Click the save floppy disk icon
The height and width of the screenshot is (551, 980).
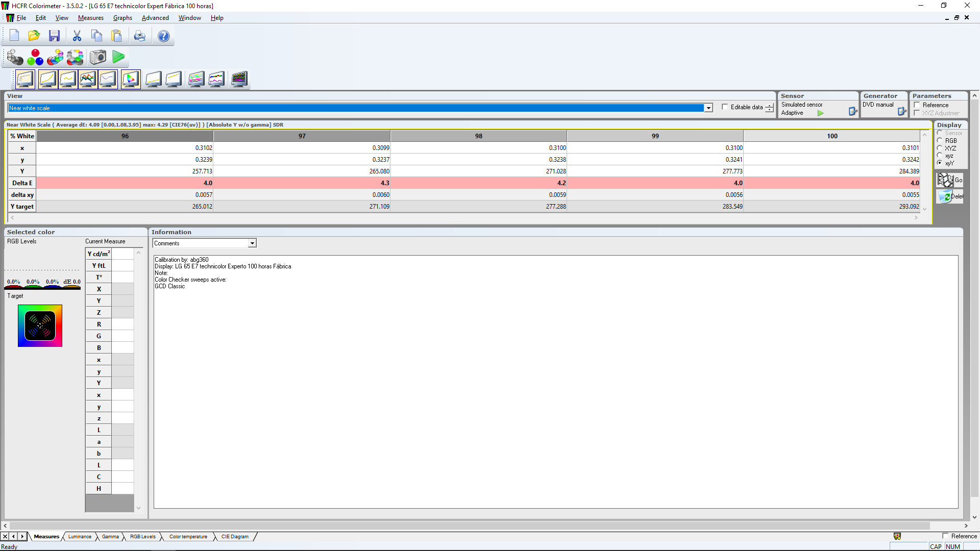click(x=54, y=36)
